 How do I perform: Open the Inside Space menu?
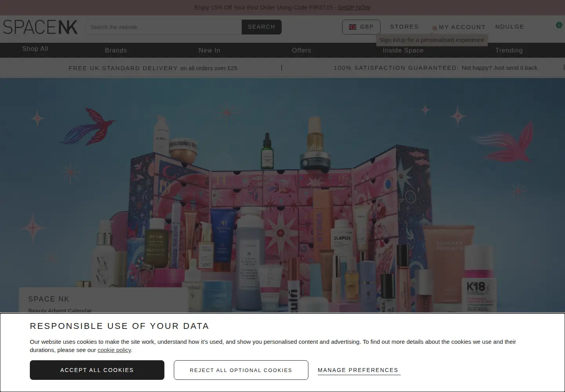click(x=403, y=50)
